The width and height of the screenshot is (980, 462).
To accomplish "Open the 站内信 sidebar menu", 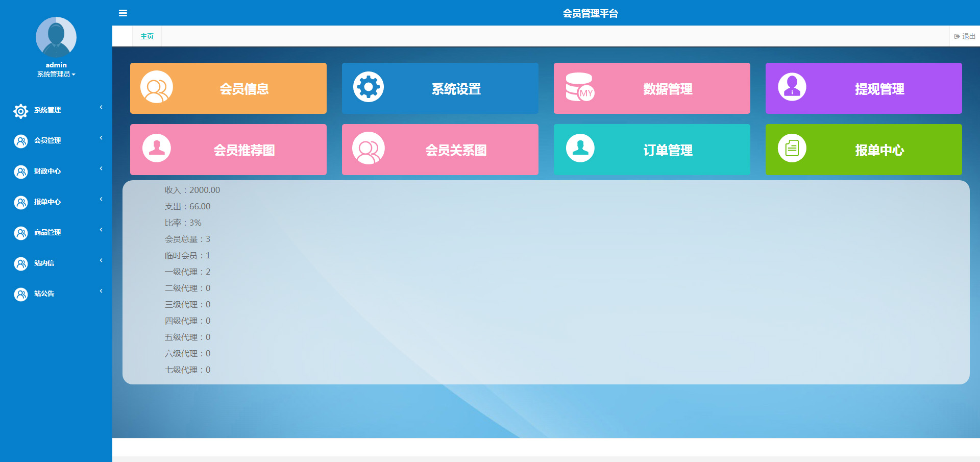I will (44, 263).
